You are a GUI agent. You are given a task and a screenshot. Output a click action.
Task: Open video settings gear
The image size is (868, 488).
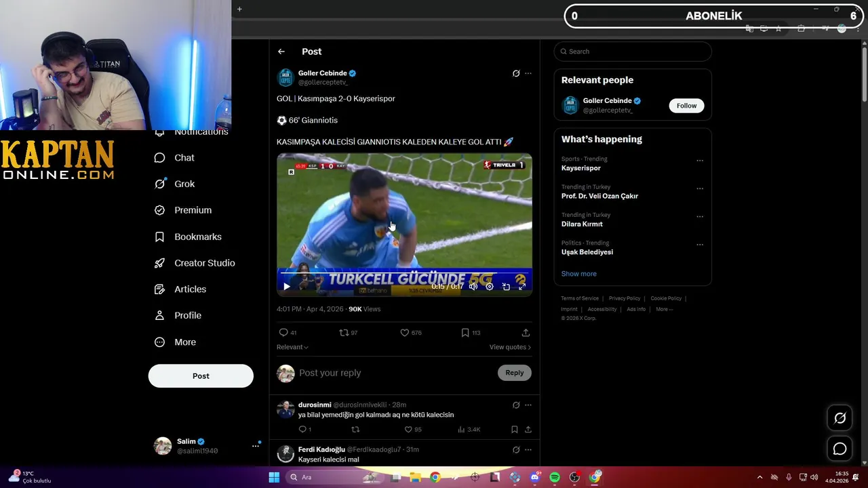(490, 287)
